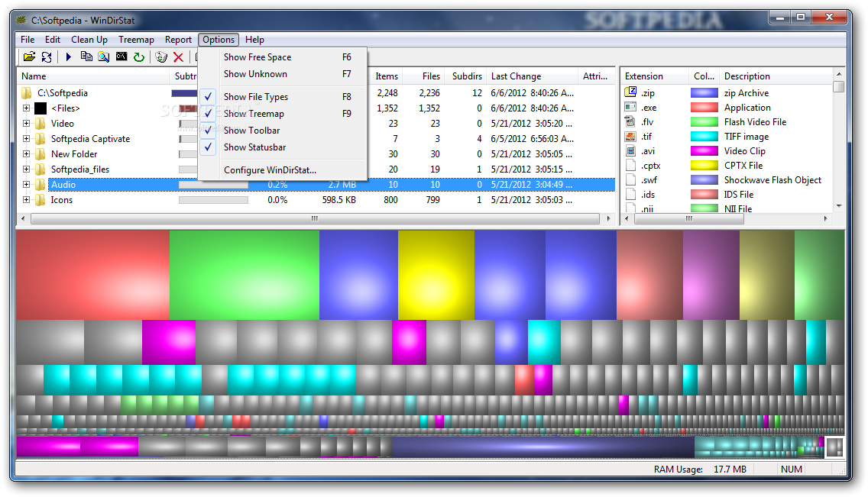Open the Edit menu
The image size is (868, 497).
pos(53,39)
